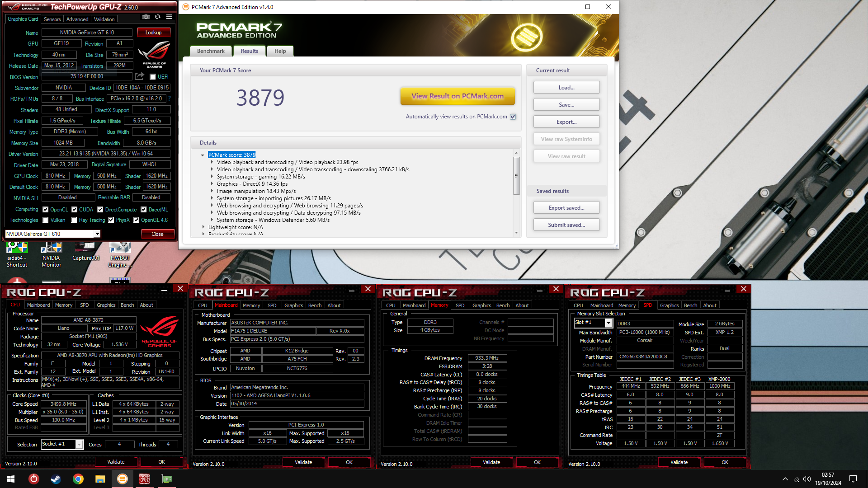
Task: Click the GPU-Z Name field NVIDIA GeForce GT 610
Action: pos(87,33)
